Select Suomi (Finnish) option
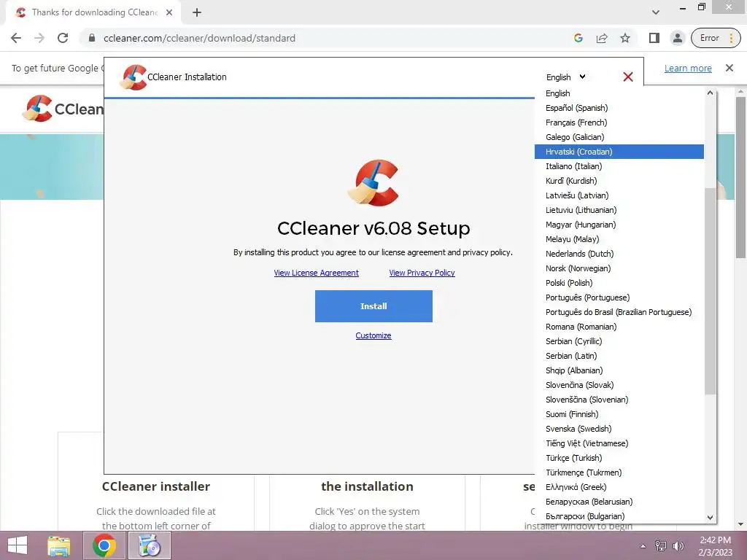This screenshot has width=747, height=560. 619,414
